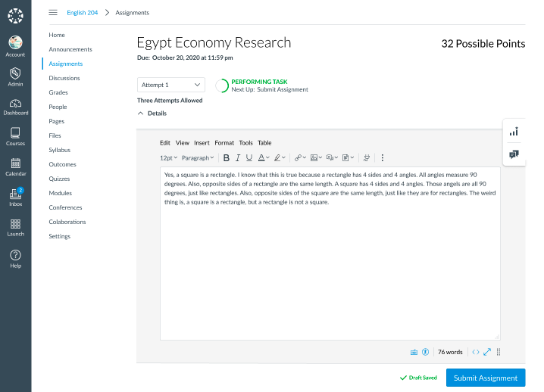The height and width of the screenshot is (392, 544).
Task: Click inside the essay text editor body
Action: point(330,254)
